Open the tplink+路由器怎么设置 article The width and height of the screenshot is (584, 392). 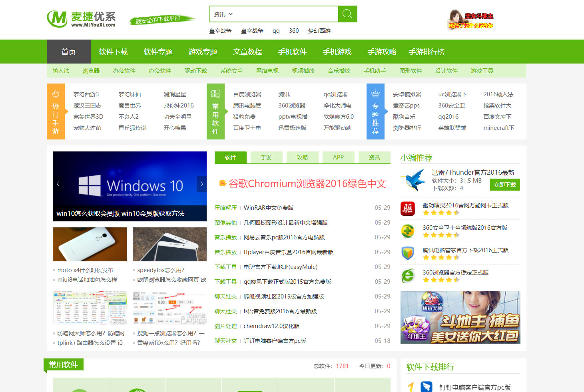[90, 343]
